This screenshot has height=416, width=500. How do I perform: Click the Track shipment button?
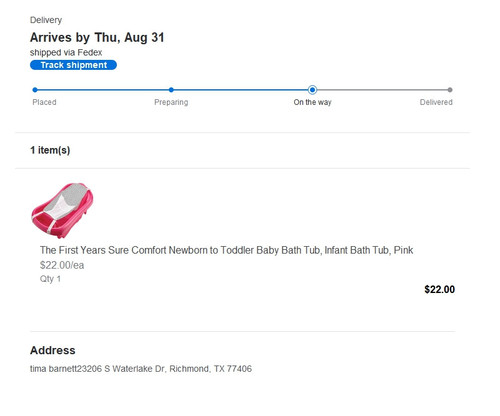[x=73, y=65]
